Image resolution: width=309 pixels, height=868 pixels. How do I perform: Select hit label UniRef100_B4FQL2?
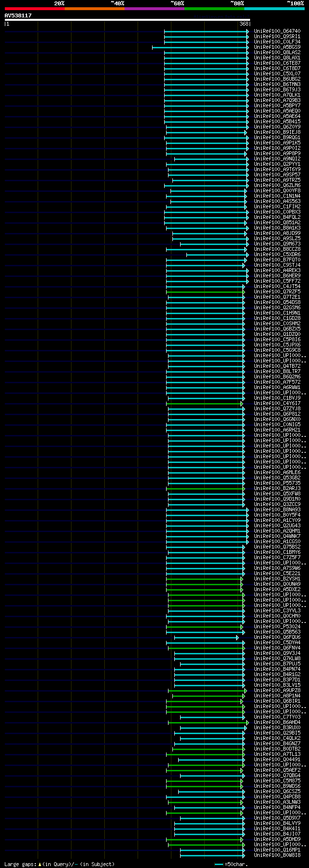tap(277, 217)
